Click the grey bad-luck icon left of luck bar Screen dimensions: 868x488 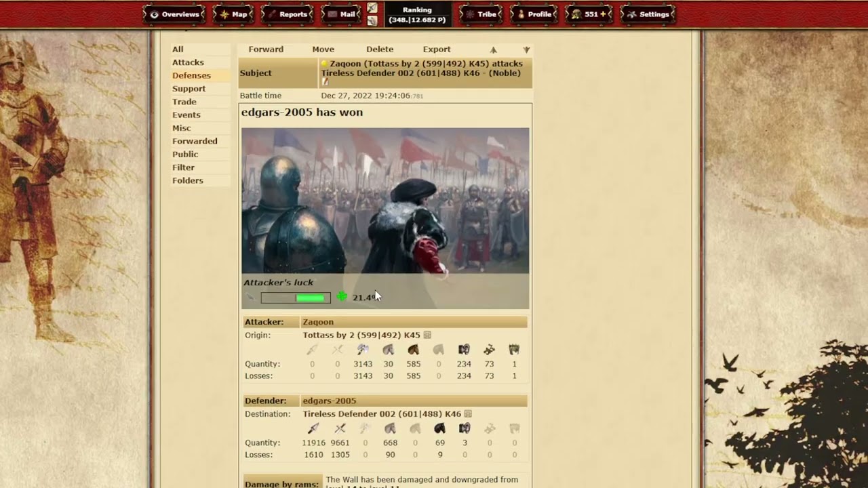click(x=250, y=298)
